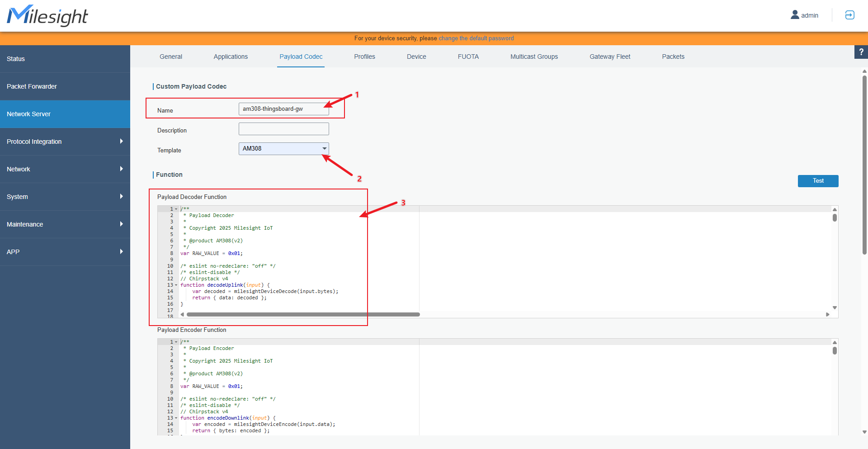Click decoder line number 8 in gutter
The width and height of the screenshot is (868, 449).
(x=171, y=253)
